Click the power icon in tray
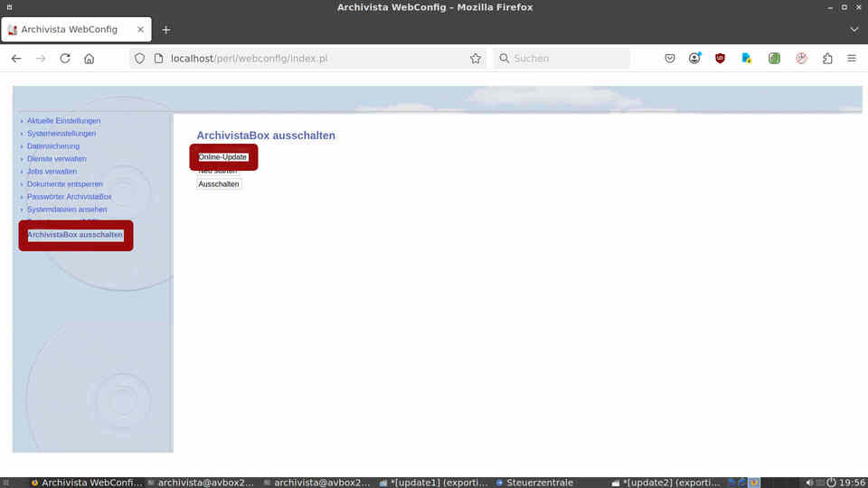Screen dimensions: 868x488 (x=831, y=483)
